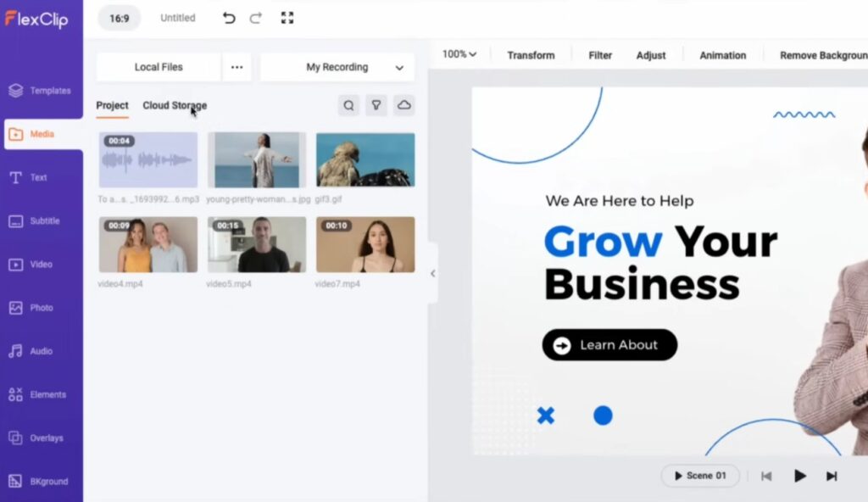868x502 pixels.
Task: Switch to the Cloud Storage tab
Action: click(x=174, y=105)
